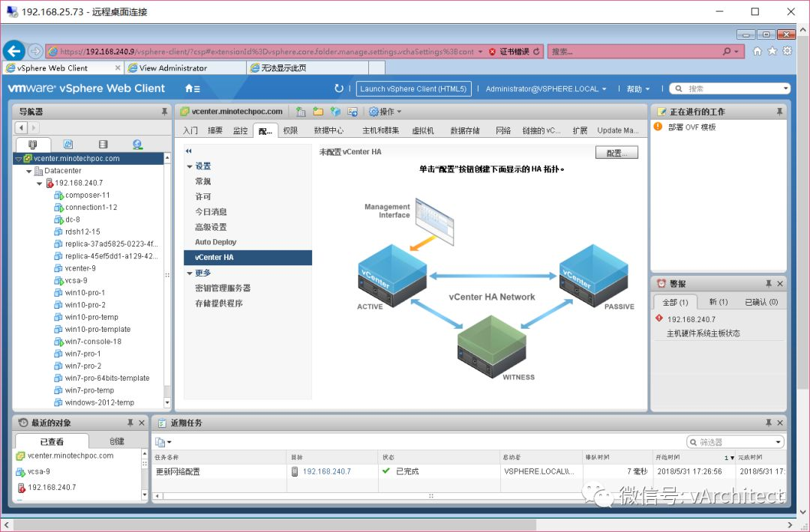Switch to the 数据中心 tab
Viewport: 810px width, 532px height.
328,130
